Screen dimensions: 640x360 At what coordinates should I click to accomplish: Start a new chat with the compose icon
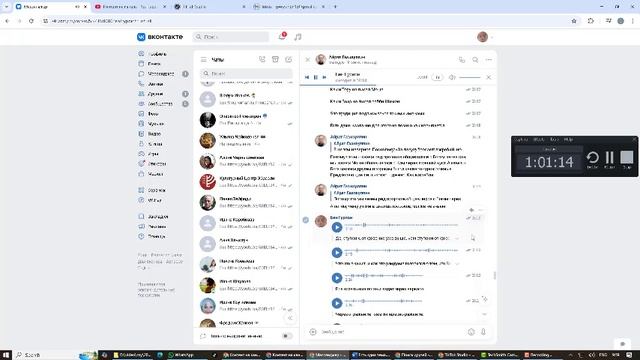click(x=289, y=60)
